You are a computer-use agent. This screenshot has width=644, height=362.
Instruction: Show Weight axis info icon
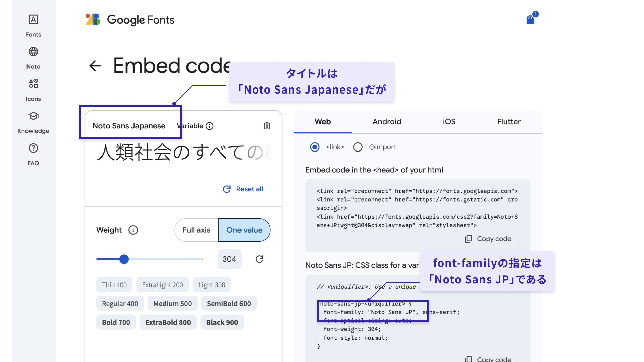tap(133, 230)
